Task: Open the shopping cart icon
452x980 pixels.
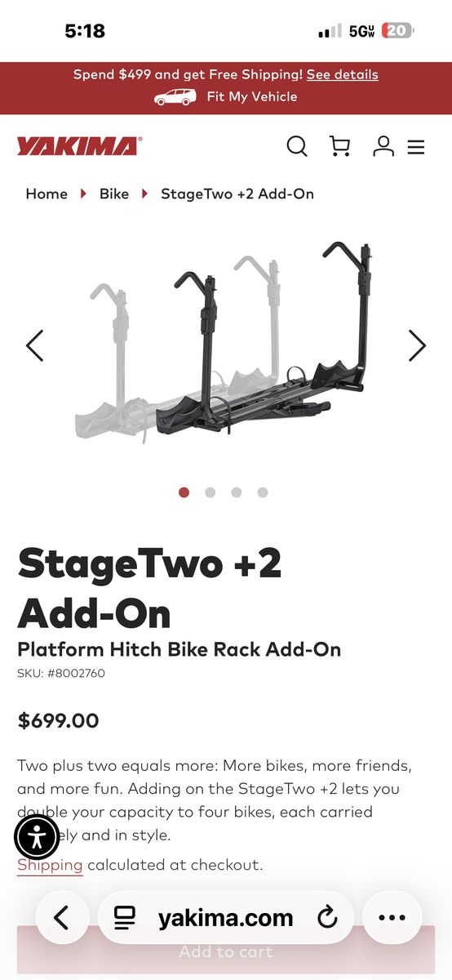Action: (x=339, y=146)
